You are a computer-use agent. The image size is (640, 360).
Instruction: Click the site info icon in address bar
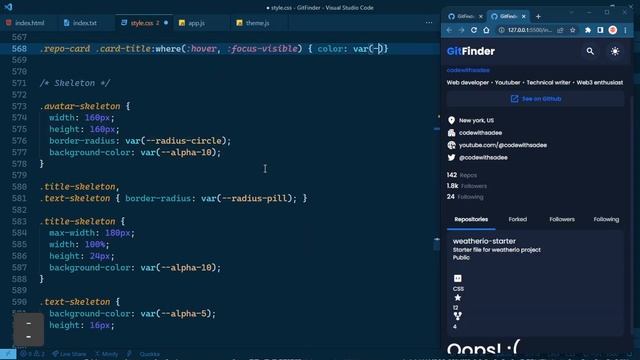coord(501,30)
